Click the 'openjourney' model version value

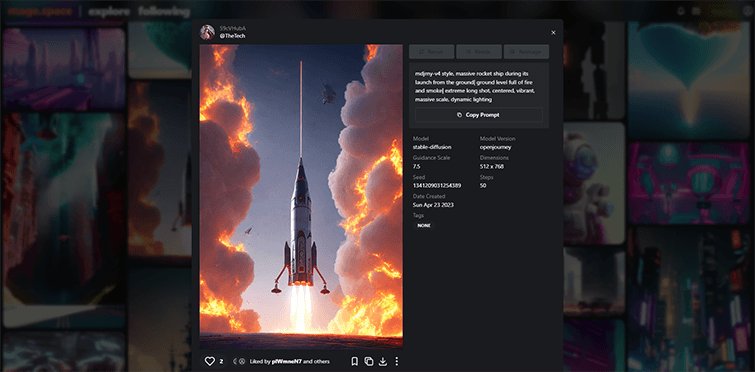coord(495,147)
